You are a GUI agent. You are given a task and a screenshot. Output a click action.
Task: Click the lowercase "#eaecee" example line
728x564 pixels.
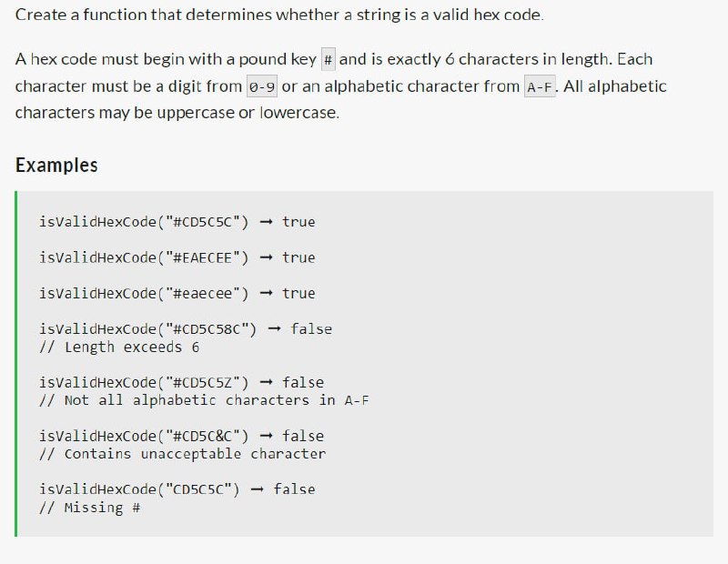177,294
